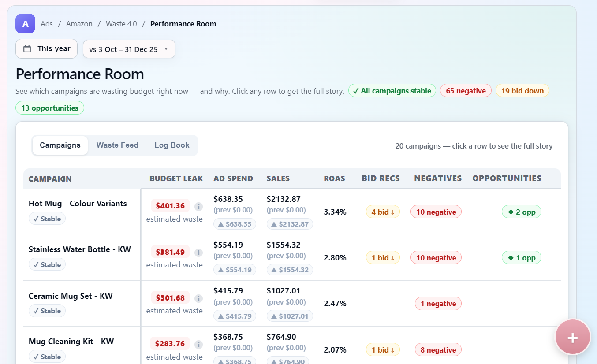Sort by the Budget Leak column header

[x=176, y=178]
